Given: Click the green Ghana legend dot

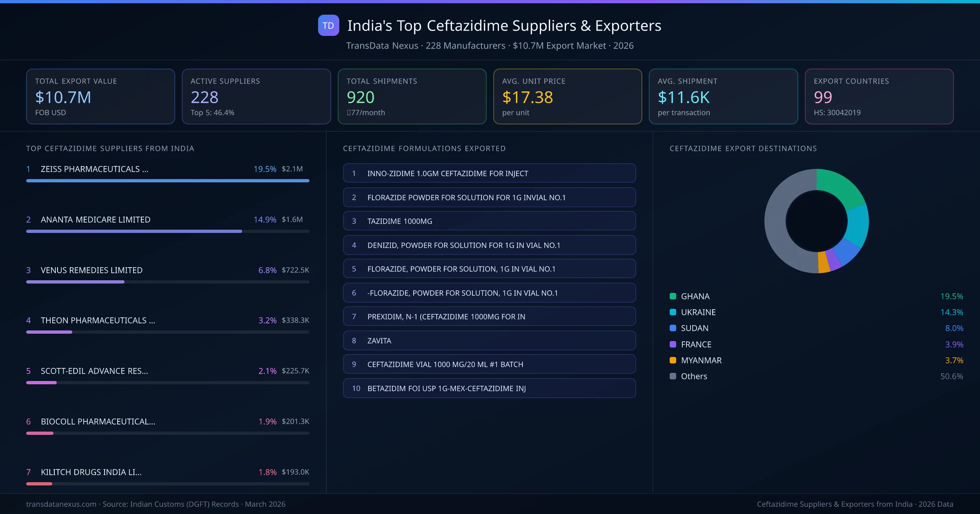Looking at the screenshot, I should 672,296.
